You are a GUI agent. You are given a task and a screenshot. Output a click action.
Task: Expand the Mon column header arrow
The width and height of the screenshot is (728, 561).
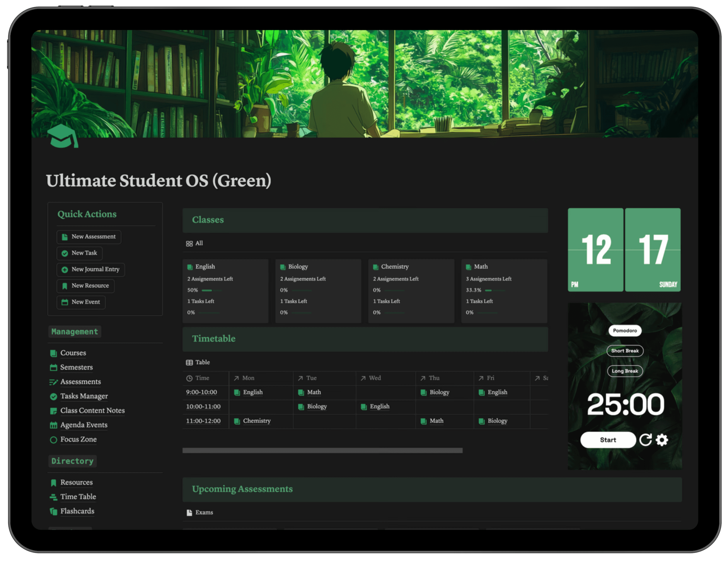pyautogui.click(x=236, y=378)
